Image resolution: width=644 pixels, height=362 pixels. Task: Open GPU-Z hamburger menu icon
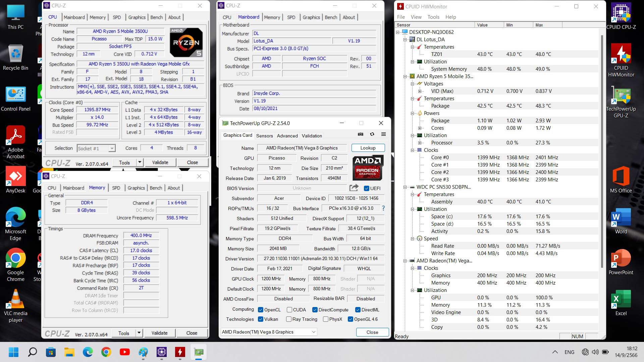383,134
